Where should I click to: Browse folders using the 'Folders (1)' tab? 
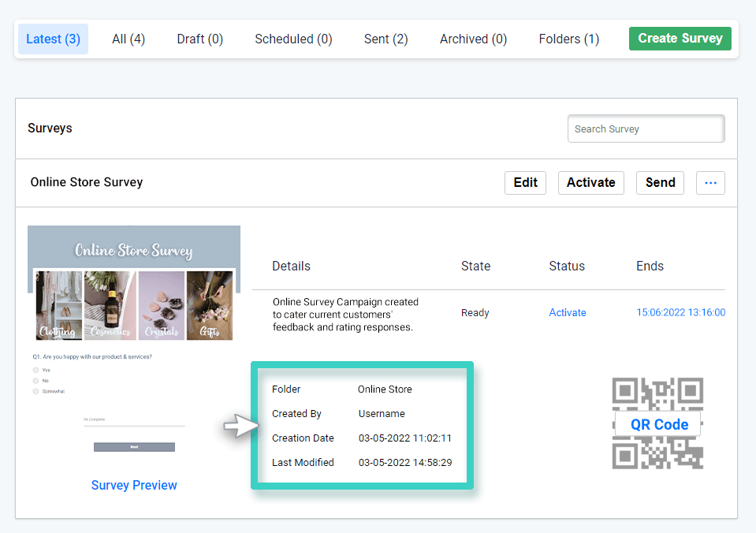coord(568,38)
